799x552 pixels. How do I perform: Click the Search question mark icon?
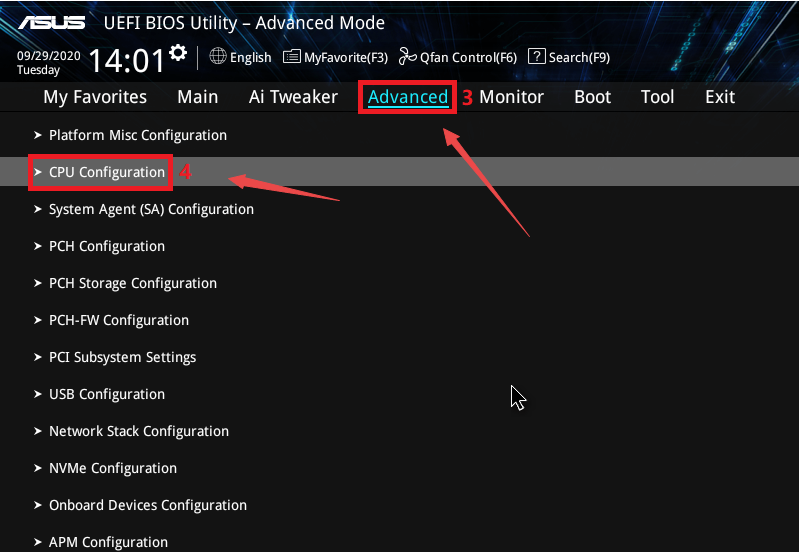coord(537,56)
